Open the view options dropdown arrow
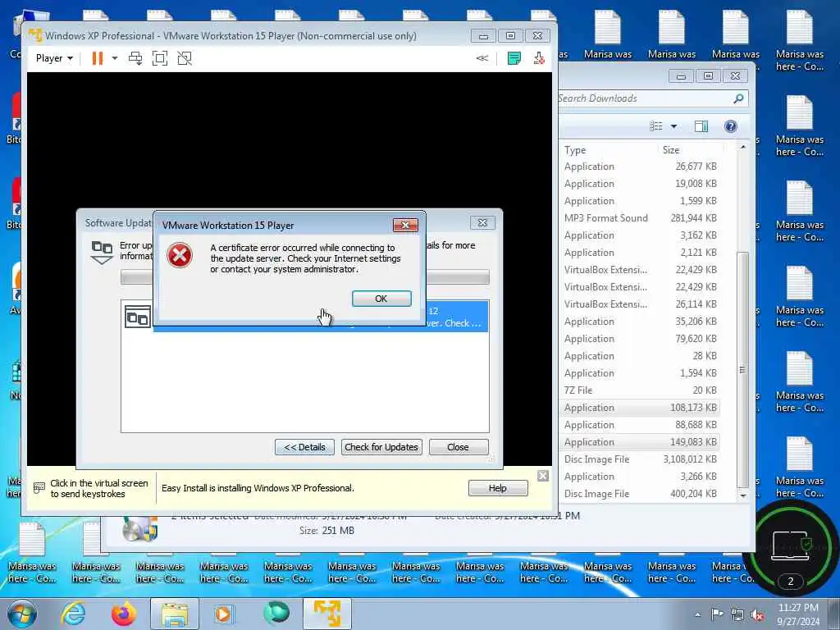 pyautogui.click(x=674, y=126)
